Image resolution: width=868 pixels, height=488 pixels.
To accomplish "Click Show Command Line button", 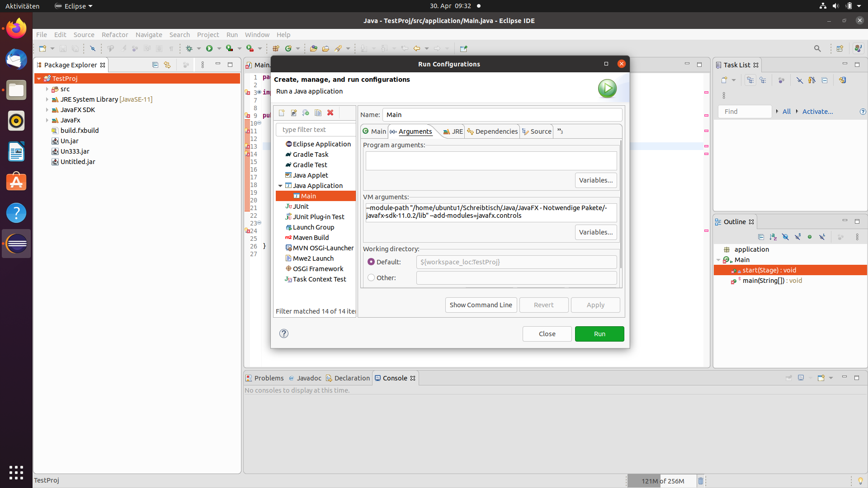I will tap(481, 305).
